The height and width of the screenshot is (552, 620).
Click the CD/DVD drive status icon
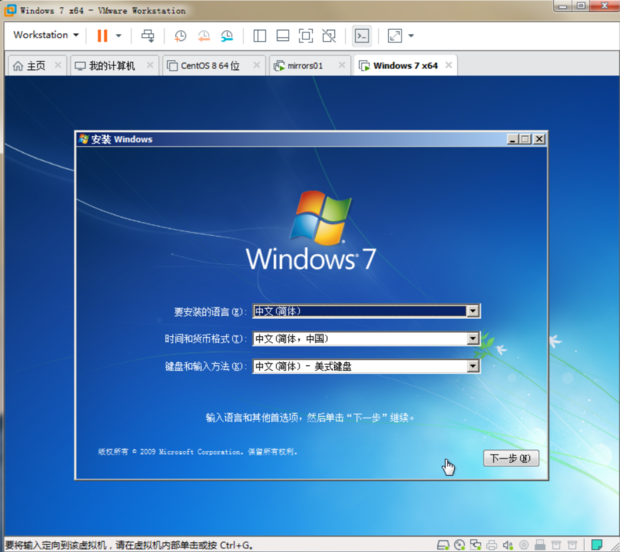point(459,545)
